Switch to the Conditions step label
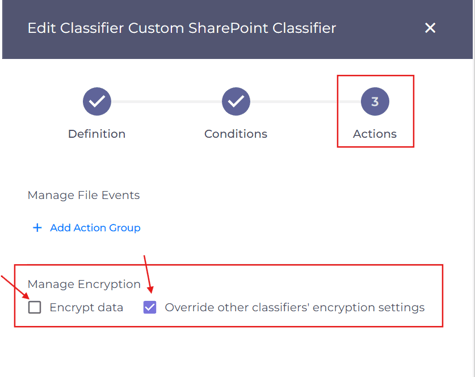The height and width of the screenshot is (377, 475). 236,134
